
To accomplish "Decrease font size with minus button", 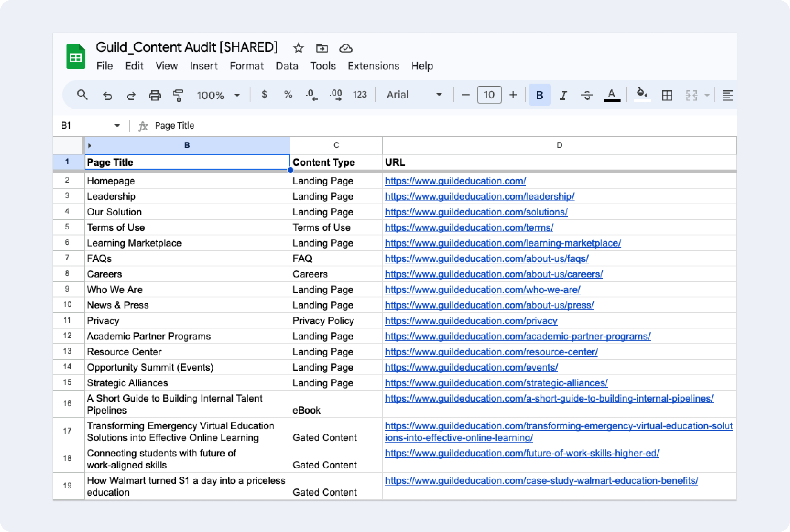I will [466, 95].
